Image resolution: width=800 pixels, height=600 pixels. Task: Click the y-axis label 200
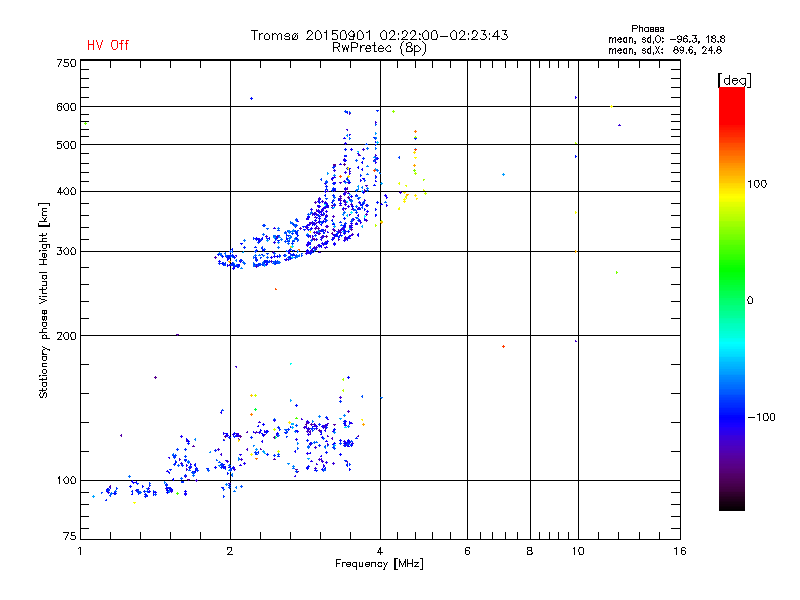tap(66, 336)
